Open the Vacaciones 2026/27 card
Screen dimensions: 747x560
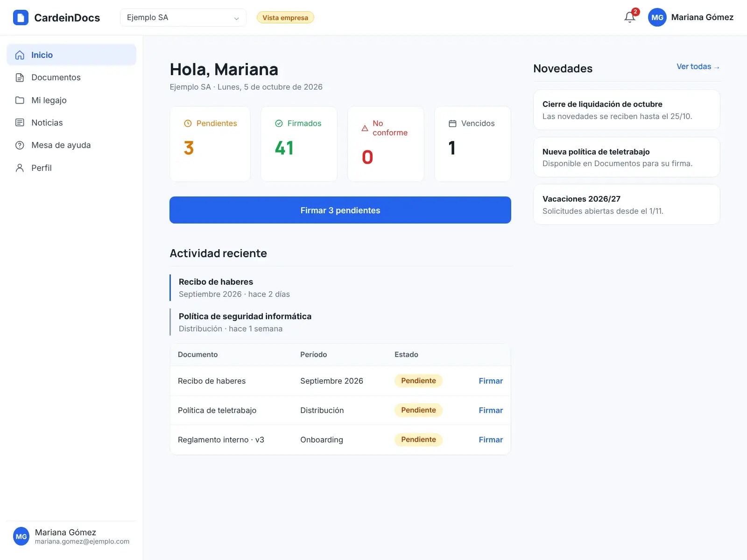click(x=627, y=204)
